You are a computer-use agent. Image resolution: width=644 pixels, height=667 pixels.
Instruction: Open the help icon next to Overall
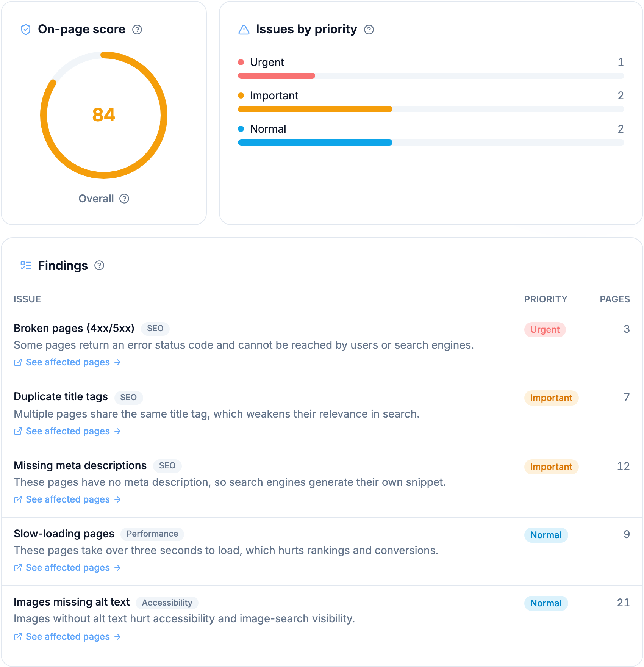coord(124,199)
